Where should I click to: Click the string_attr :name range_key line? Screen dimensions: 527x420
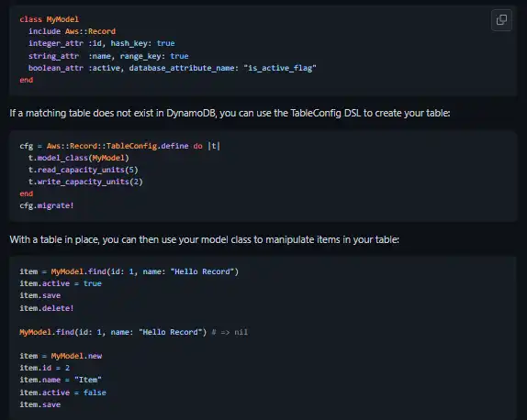(108, 56)
